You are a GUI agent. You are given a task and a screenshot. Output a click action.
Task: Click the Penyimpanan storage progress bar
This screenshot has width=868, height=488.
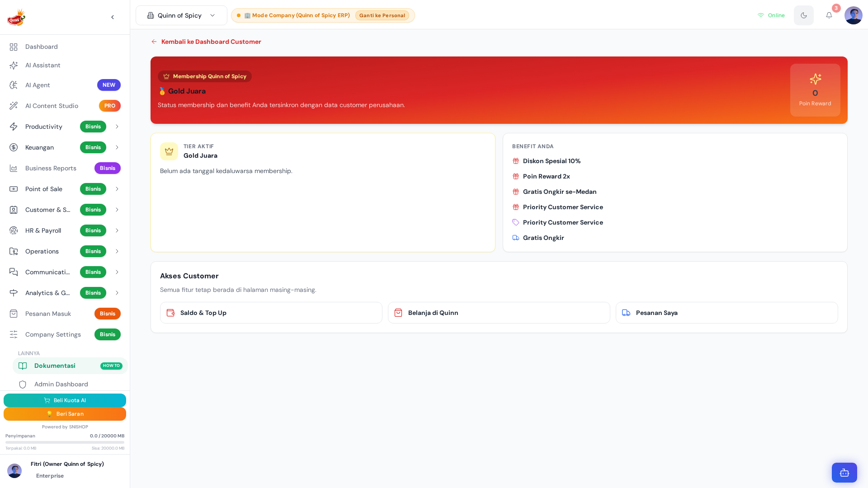65,442
